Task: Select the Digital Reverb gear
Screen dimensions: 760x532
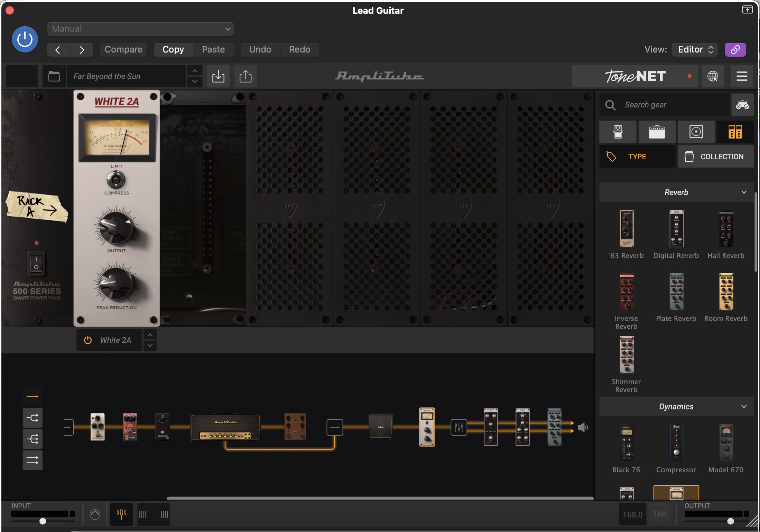Action: click(x=676, y=235)
